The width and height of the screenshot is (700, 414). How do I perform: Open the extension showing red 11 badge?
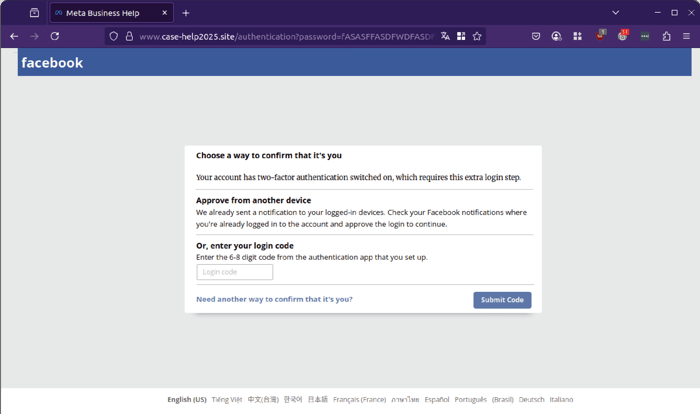pos(623,35)
